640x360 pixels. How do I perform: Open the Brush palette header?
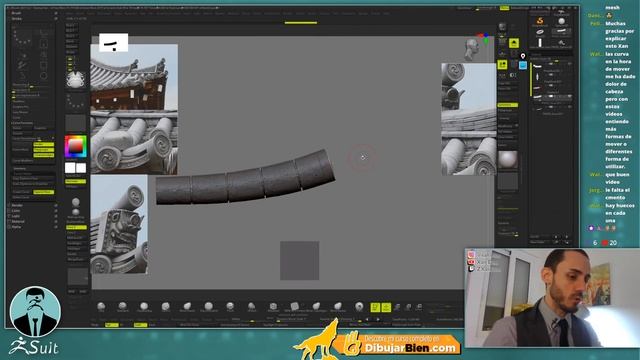point(16,13)
